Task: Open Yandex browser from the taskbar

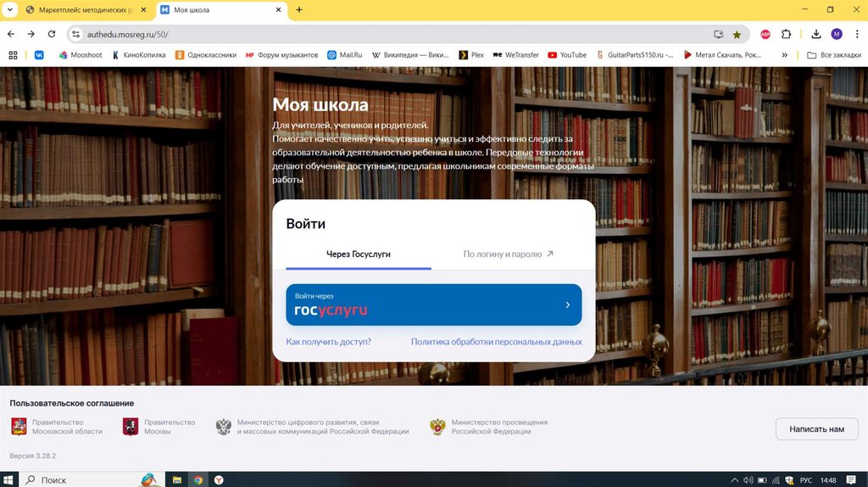Action: pos(220,480)
